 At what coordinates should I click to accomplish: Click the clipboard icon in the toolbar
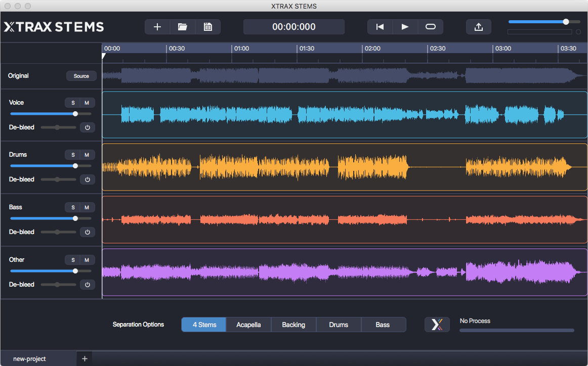[207, 26]
